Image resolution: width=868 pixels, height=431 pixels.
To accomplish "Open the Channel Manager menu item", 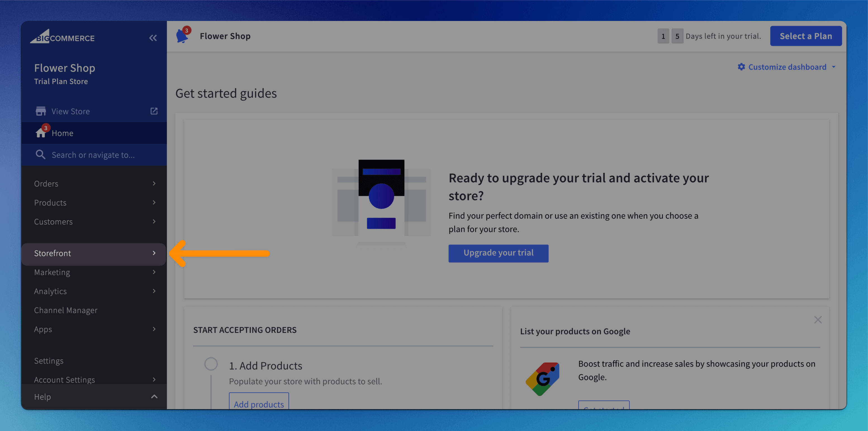I will 66,310.
